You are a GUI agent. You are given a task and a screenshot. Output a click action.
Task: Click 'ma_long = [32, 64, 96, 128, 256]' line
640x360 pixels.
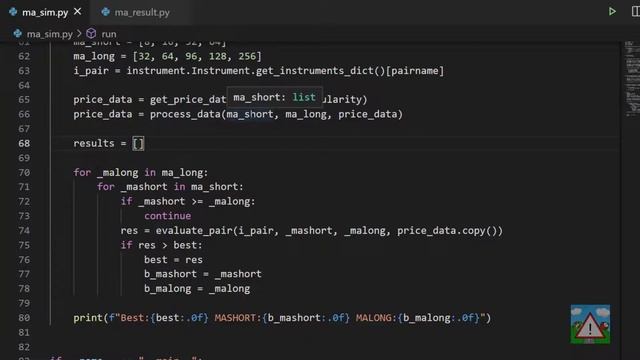click(167, 56)
